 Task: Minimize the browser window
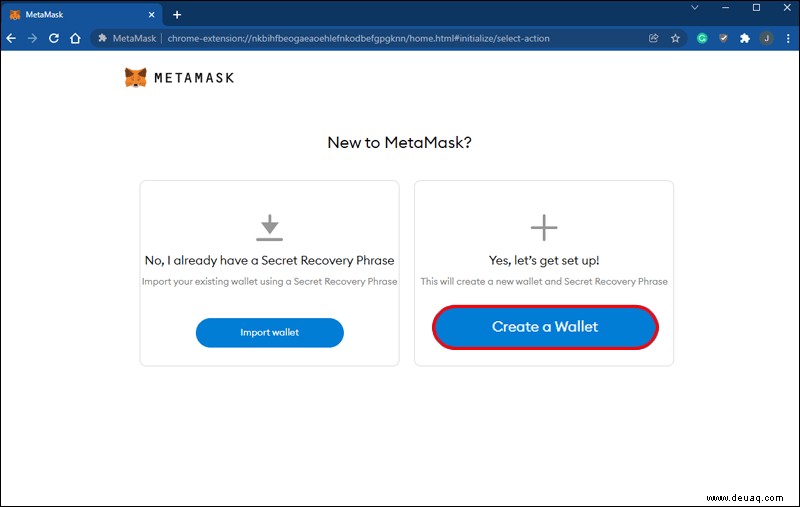[726, 8]
